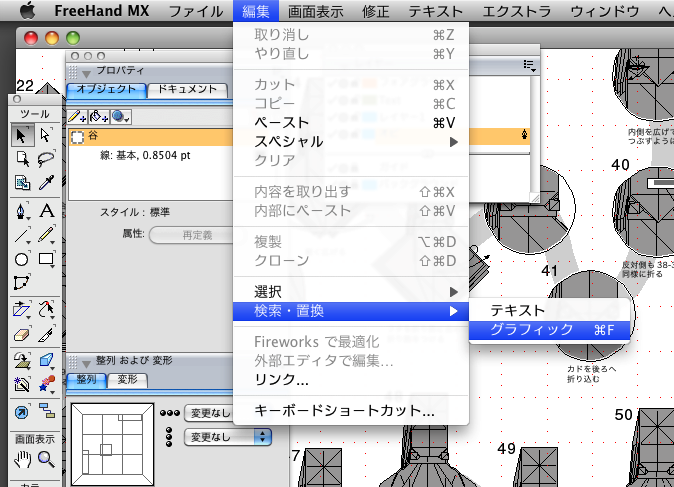Select the Pen tool

22,211
